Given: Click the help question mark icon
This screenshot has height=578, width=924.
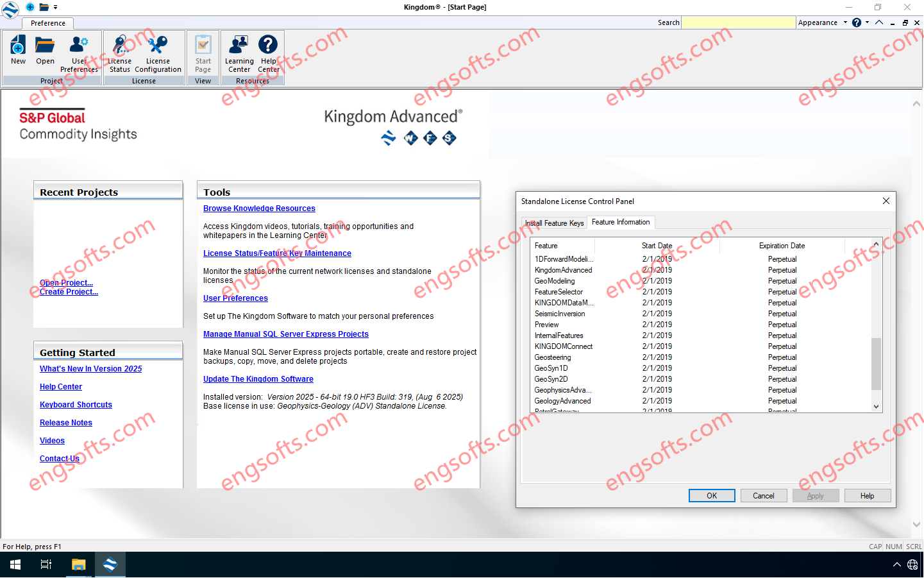Looking at the screenshot, I should 857,22.
